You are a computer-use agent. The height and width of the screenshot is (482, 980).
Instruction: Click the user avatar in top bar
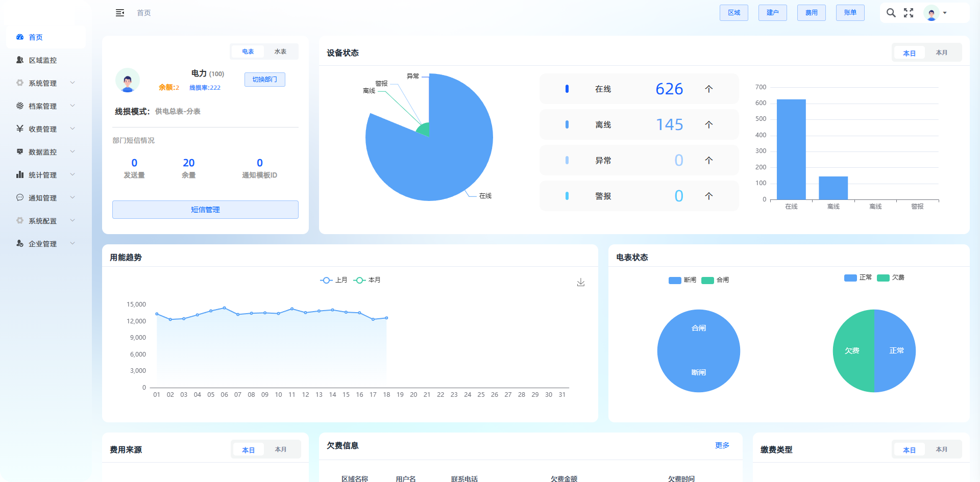coord(932,13)
